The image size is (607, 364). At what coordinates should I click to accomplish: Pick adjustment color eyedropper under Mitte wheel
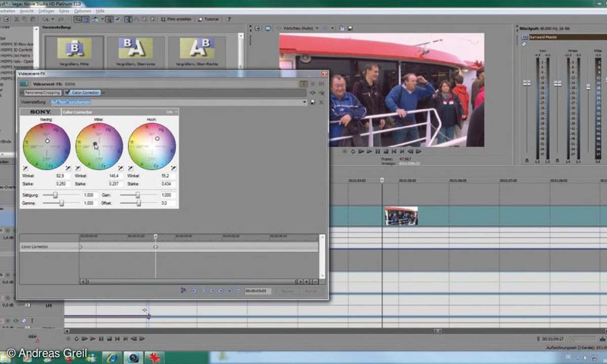[120, 167]
